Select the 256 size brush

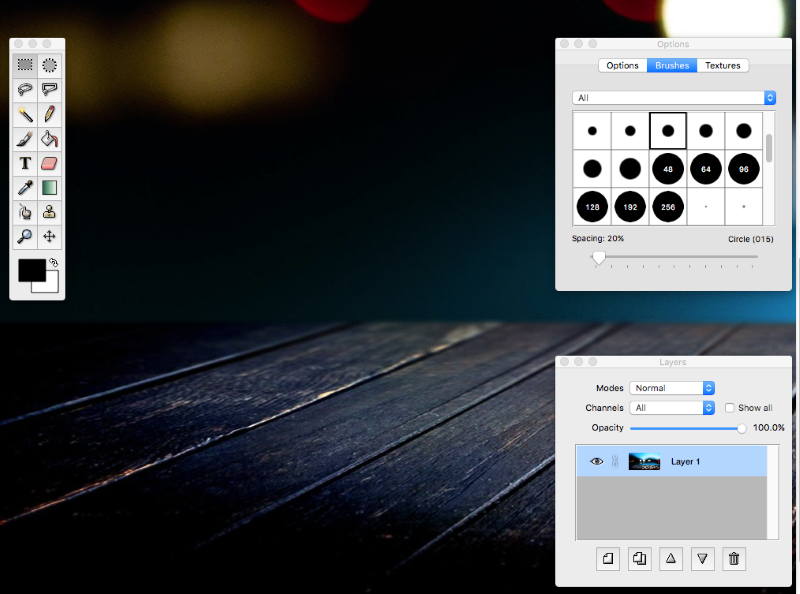pyautogui.click(x=668, y=207)
